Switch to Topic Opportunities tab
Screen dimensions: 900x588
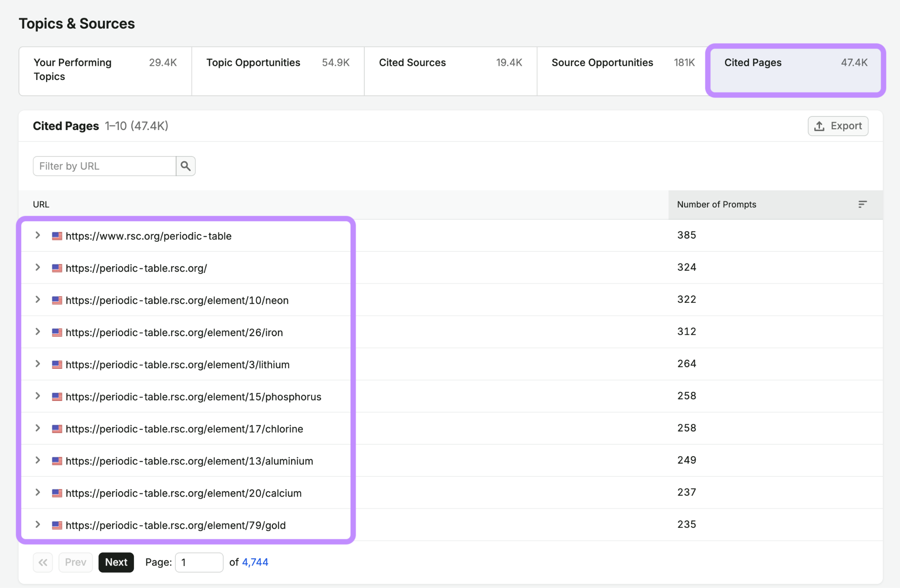[x=278, y=71]
